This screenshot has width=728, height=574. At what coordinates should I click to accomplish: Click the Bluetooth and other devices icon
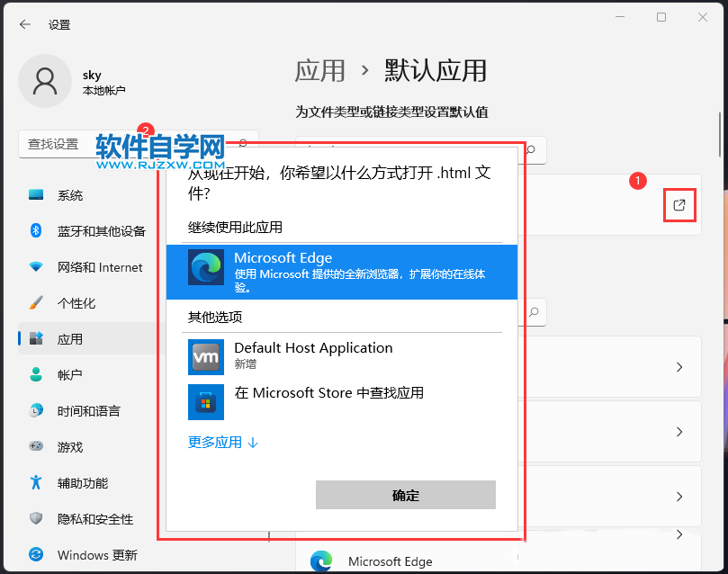point(36,231)
